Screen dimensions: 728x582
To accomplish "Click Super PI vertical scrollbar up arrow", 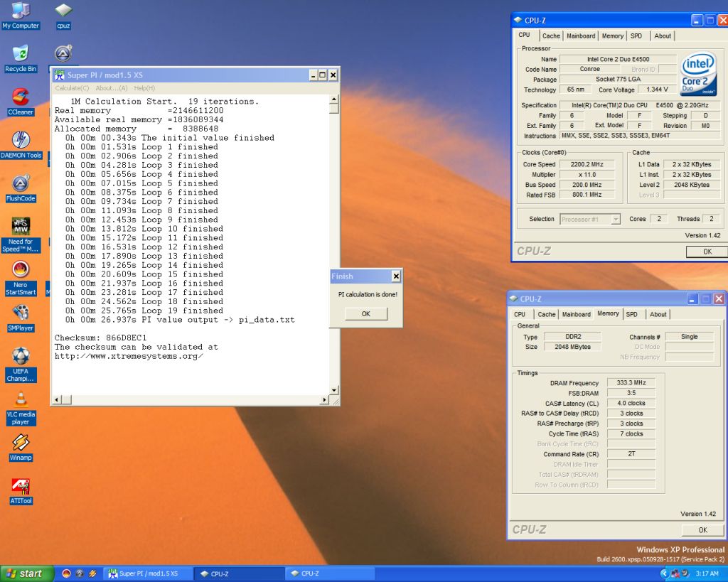I will click(333, 99).
